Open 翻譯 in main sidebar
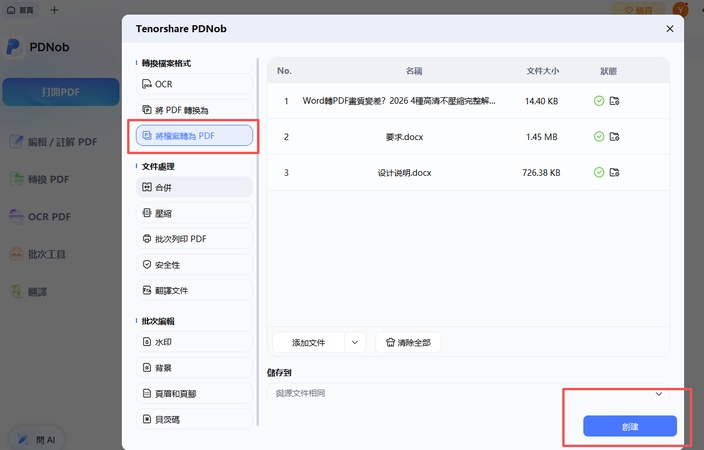The height and width of the screenshot is (450, 704). (28, 292)
